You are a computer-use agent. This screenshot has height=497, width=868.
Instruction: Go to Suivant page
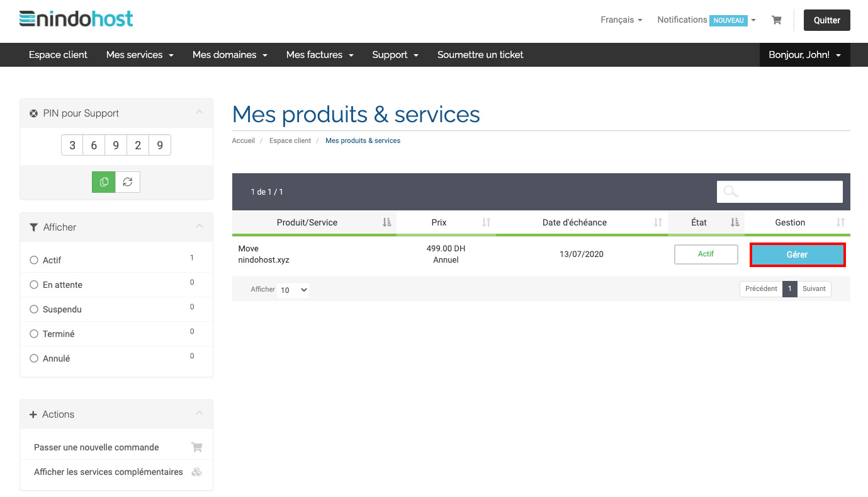(814, 288)
